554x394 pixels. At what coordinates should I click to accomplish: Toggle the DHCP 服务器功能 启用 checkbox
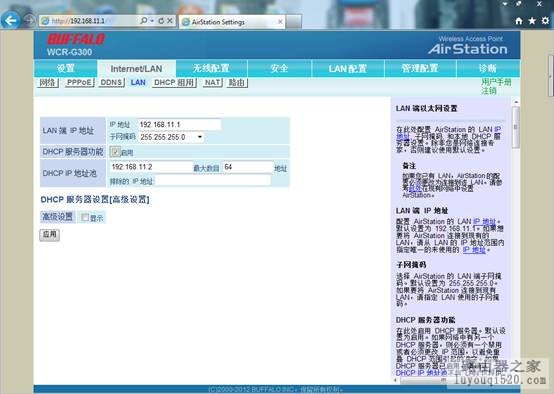(x=115, y=152)
